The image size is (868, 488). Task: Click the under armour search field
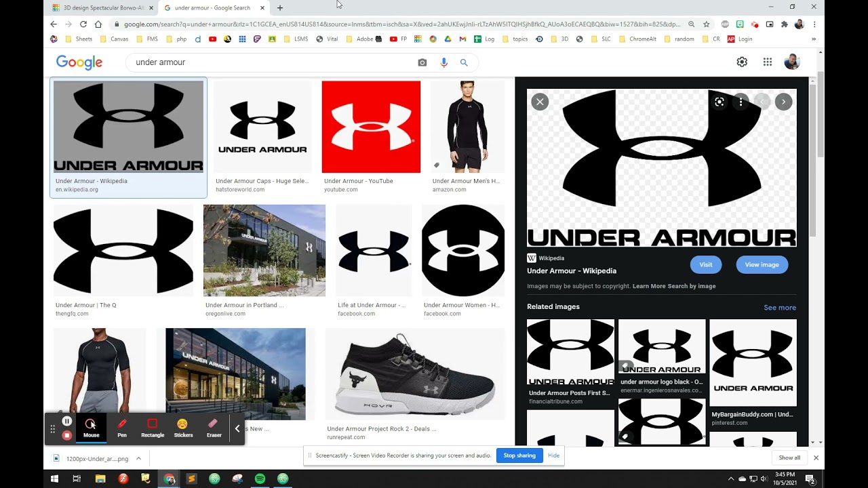[271, 62]
